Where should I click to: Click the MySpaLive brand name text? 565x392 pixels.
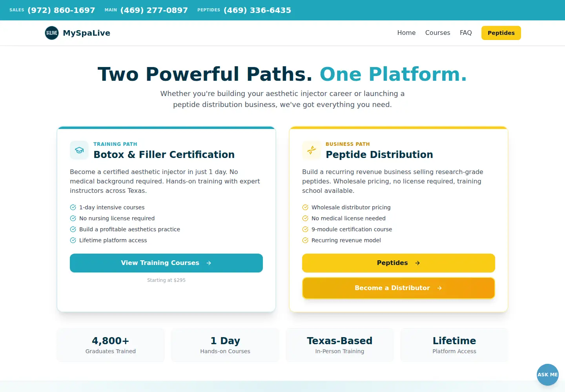pos(87,33)
